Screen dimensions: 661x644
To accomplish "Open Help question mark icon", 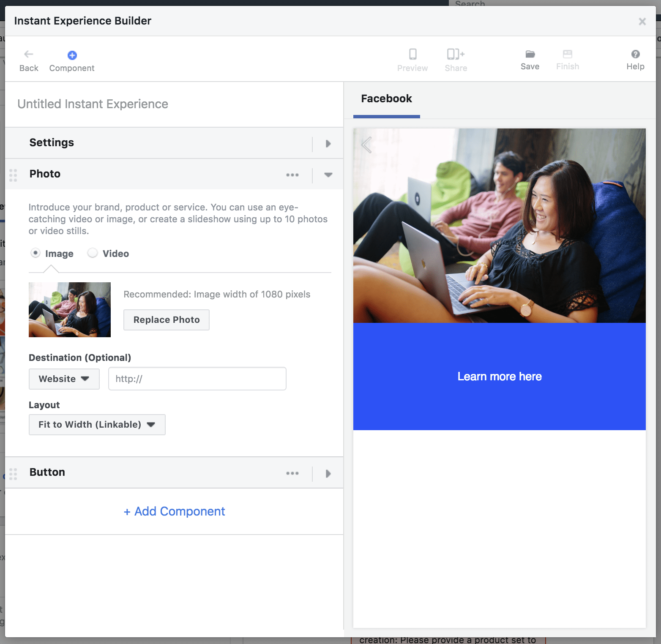I will pyautogui.click(x=635, y=54).
